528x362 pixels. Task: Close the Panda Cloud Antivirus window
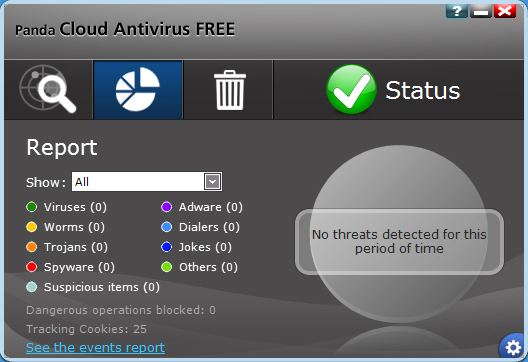[x=505, y=11]
